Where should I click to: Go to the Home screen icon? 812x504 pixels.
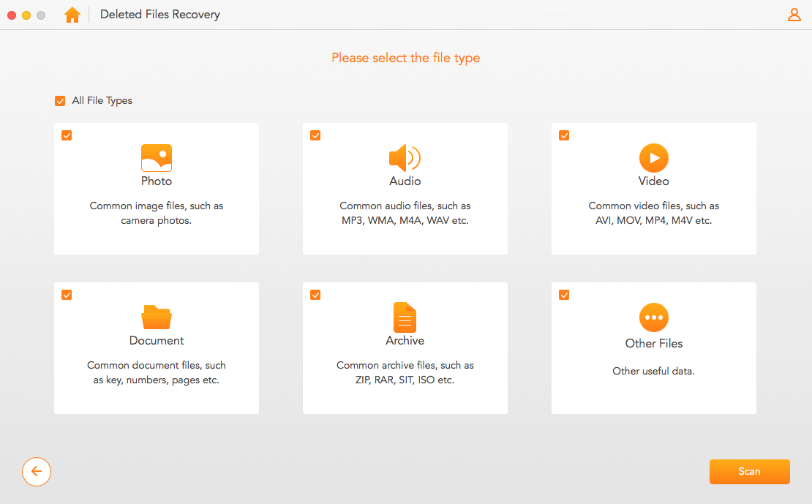coord(72,15)
